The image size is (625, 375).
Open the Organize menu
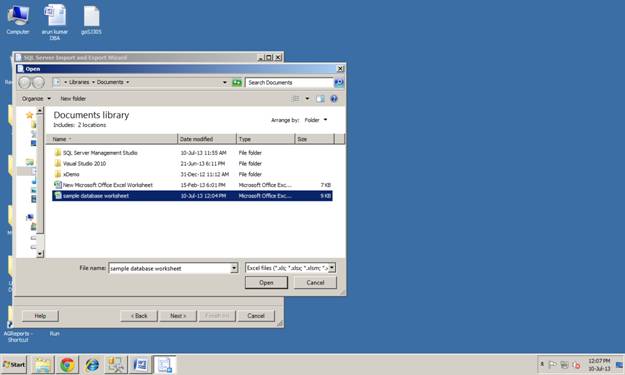36,98
